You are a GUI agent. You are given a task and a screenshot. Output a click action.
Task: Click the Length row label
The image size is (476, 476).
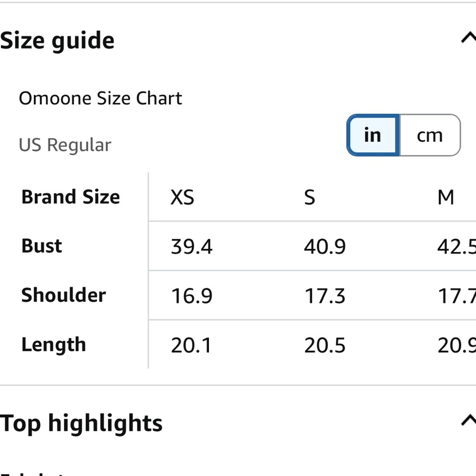[x=53, y=345]
